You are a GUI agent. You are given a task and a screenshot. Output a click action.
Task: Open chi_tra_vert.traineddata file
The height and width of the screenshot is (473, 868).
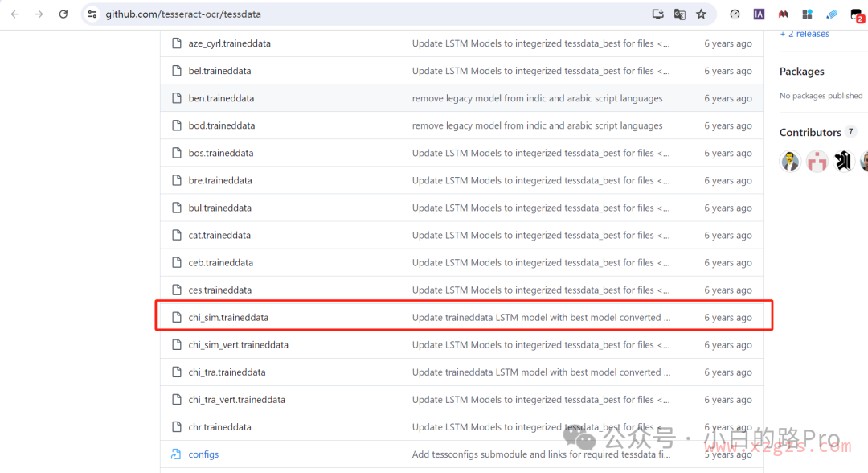[x=236, y=400]
